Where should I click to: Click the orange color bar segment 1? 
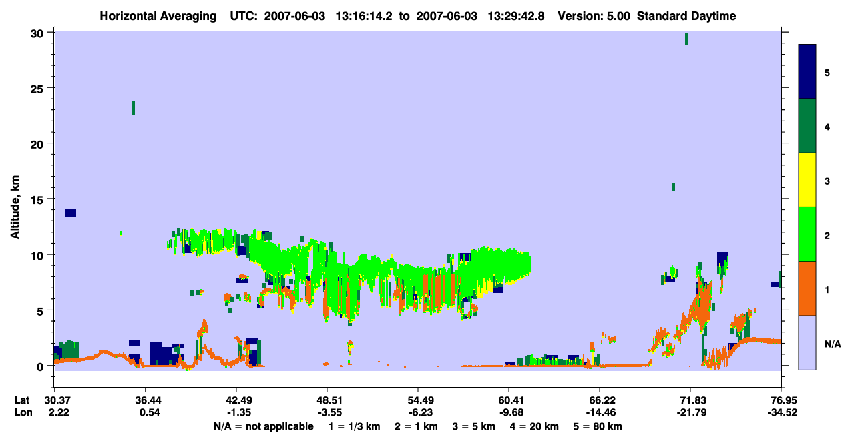(807, 288)
